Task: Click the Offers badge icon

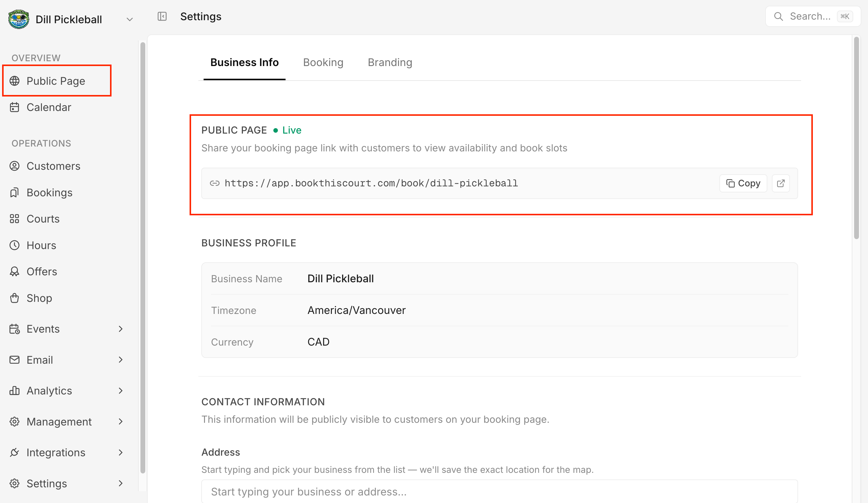Action: [14, 271]
